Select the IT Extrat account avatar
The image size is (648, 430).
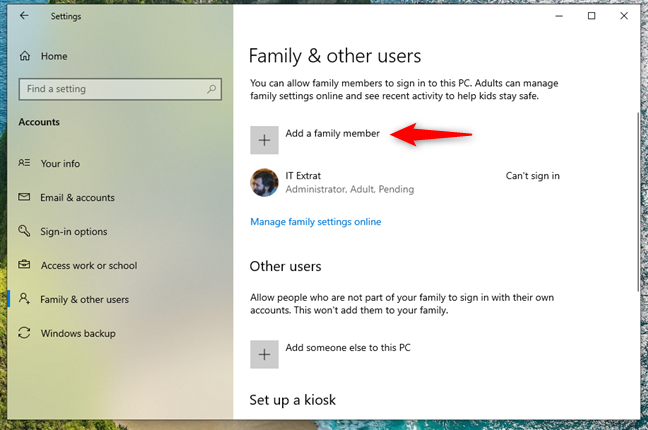click(264, 182)
